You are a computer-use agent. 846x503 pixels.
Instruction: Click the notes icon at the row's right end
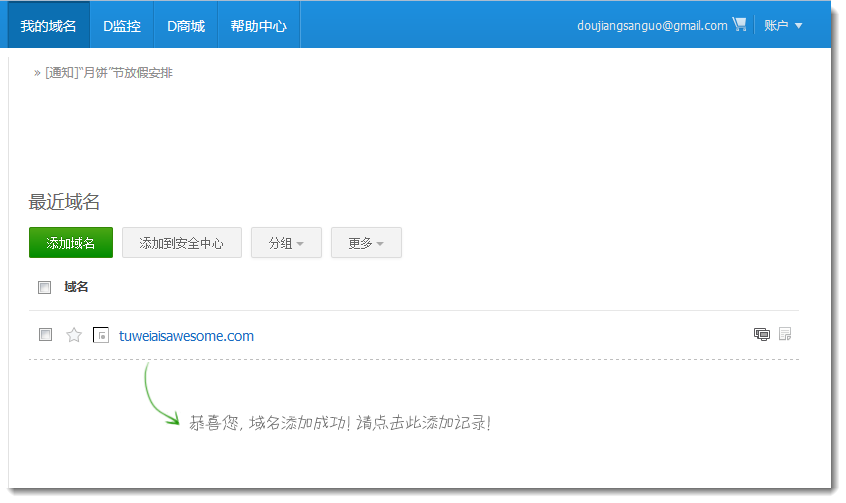[x=785, y=334]
